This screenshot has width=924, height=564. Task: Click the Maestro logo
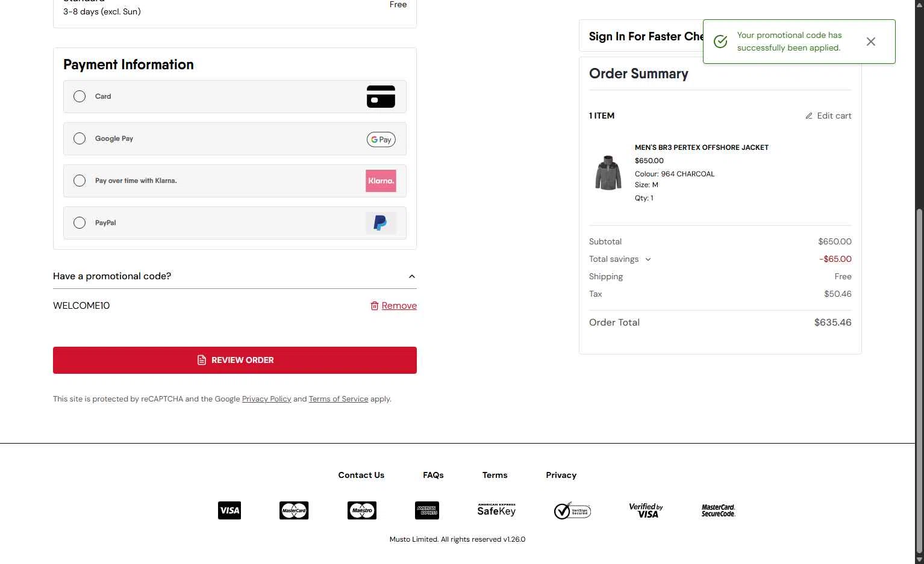coord(362,510)
